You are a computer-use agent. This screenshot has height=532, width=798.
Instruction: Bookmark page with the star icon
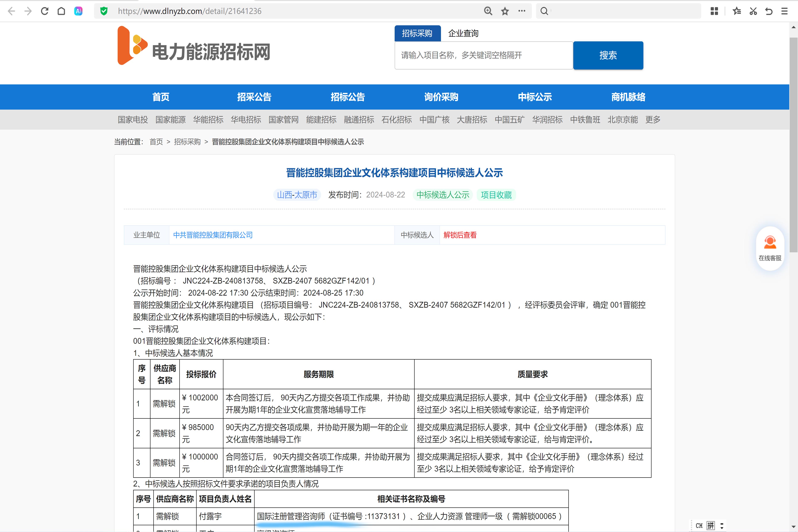(x=505, y=11)
